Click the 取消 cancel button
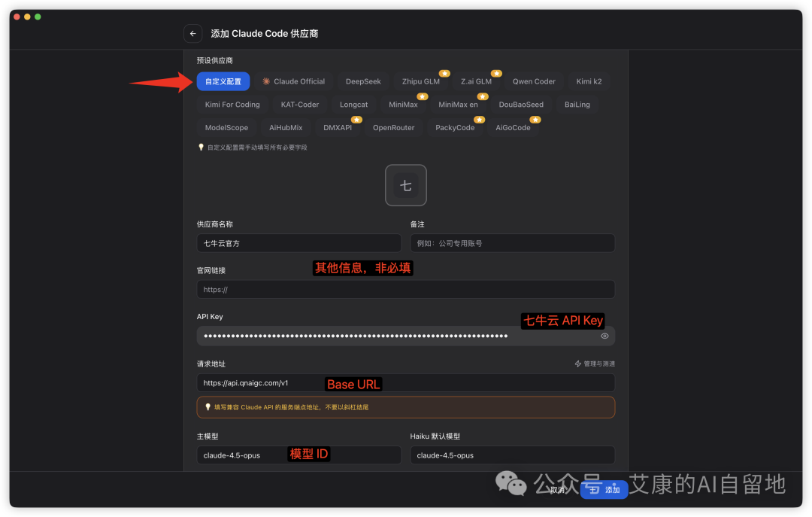 pyautogui.click(x=558, y=490)
